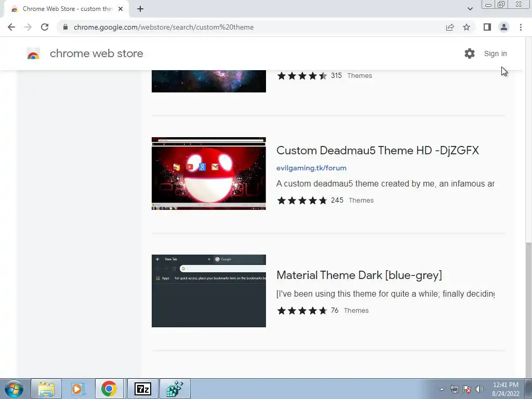Open the Web Store settings gear

tap(470, 54)
